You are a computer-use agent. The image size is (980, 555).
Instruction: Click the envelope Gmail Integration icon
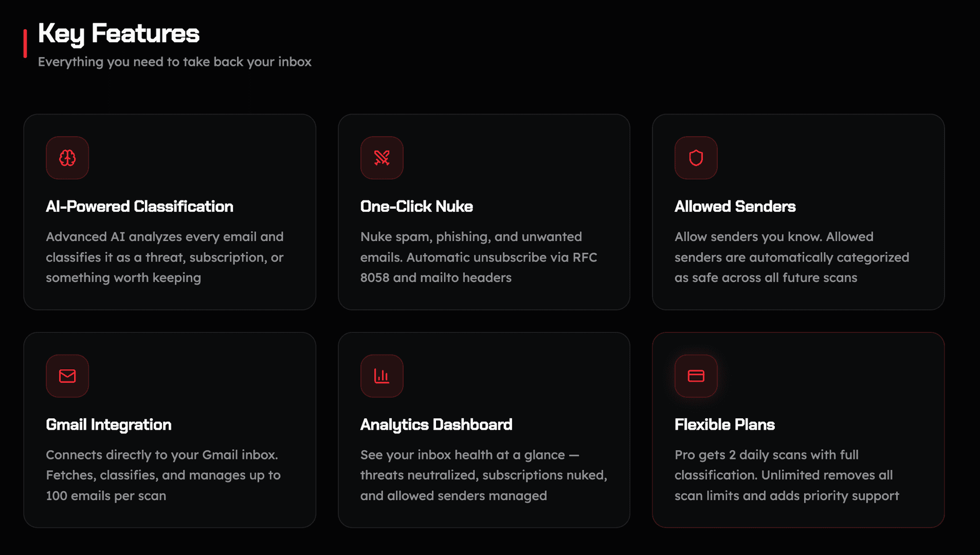pyautogui.click(x=67, y=376)
